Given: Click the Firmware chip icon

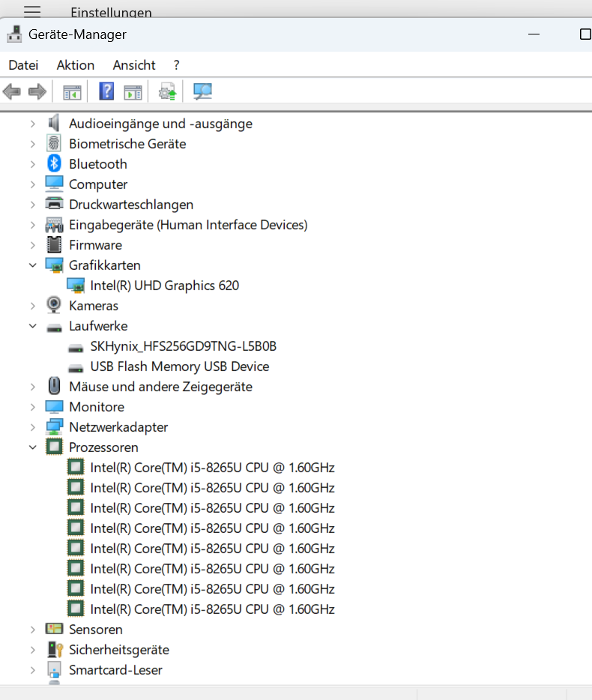Looking at the screenshot, I should coord(54,244).
